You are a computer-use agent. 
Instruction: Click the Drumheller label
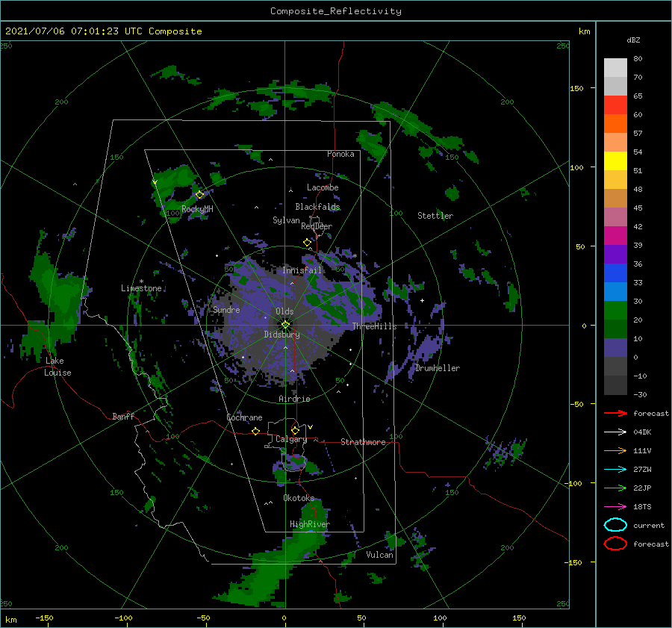pyautogui.click(x=437, y=368)
